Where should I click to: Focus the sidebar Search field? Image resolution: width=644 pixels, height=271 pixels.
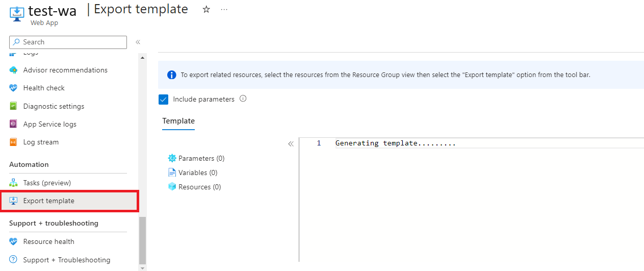(68, 42)
